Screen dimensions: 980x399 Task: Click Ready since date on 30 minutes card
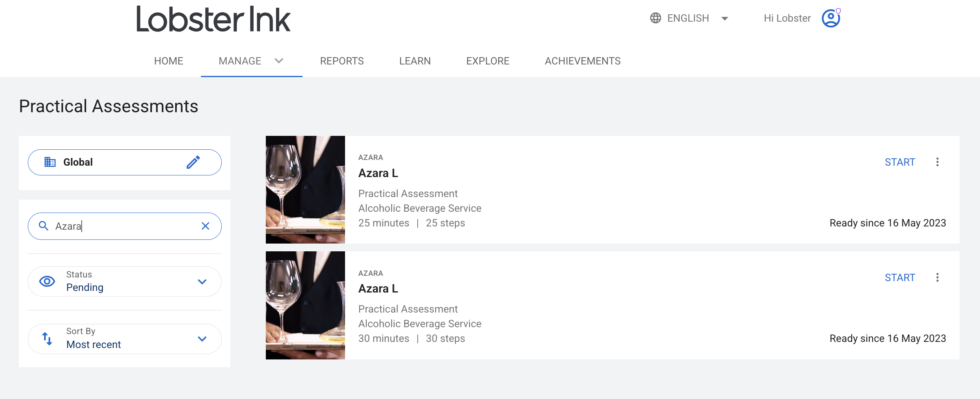(x=888, y=338)
